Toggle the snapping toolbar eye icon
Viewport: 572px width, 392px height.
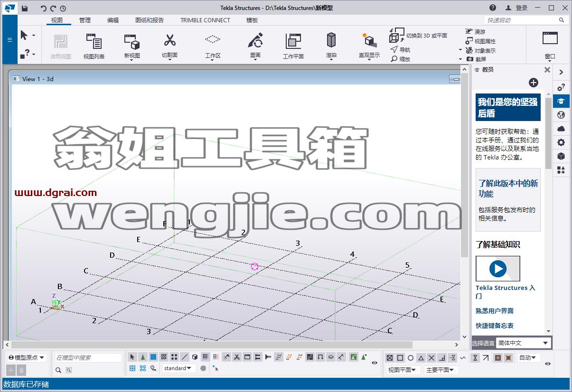(548, 364)
